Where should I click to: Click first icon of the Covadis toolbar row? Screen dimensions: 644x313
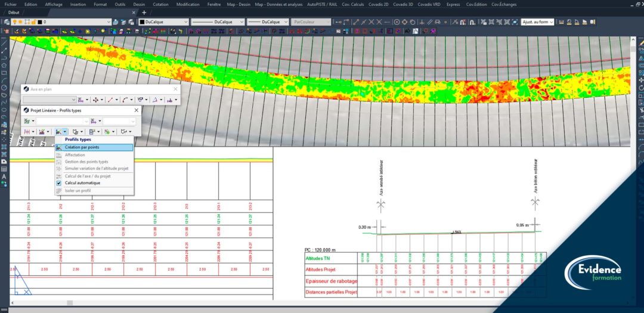pyautogui.click(x=6, y=31)
